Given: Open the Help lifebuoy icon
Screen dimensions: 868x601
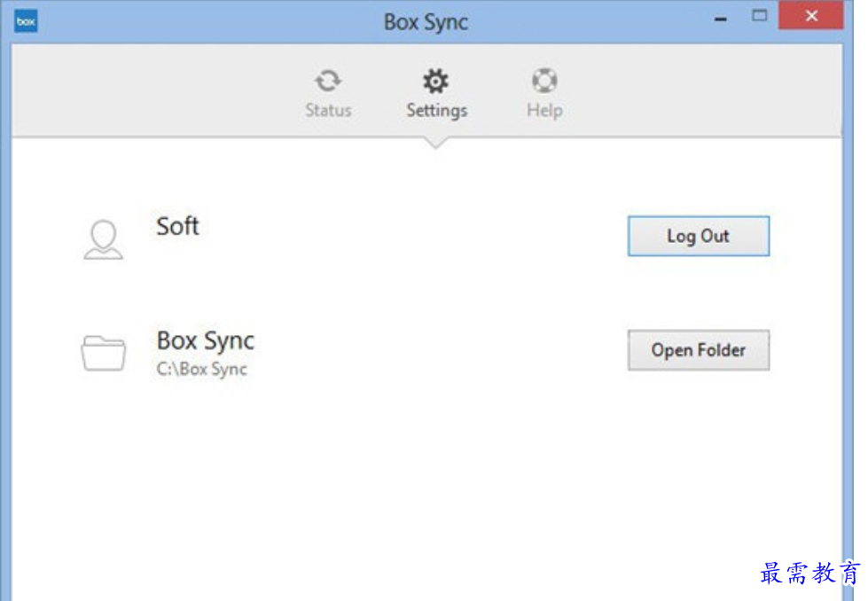Looking at the screenshot, I should 544,81.
